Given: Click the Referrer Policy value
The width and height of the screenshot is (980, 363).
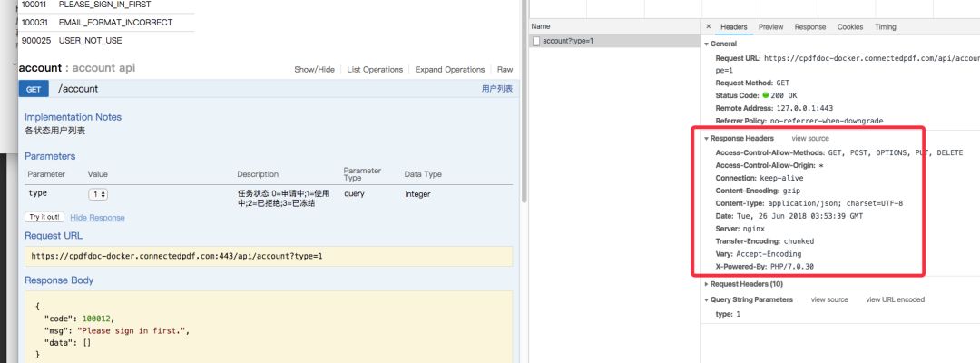Looking at the screenshot, I should click(827, 121).
